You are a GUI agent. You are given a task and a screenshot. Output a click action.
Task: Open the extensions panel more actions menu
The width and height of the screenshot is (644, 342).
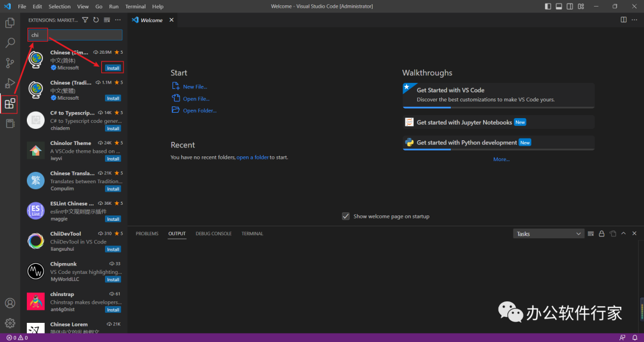118,20
